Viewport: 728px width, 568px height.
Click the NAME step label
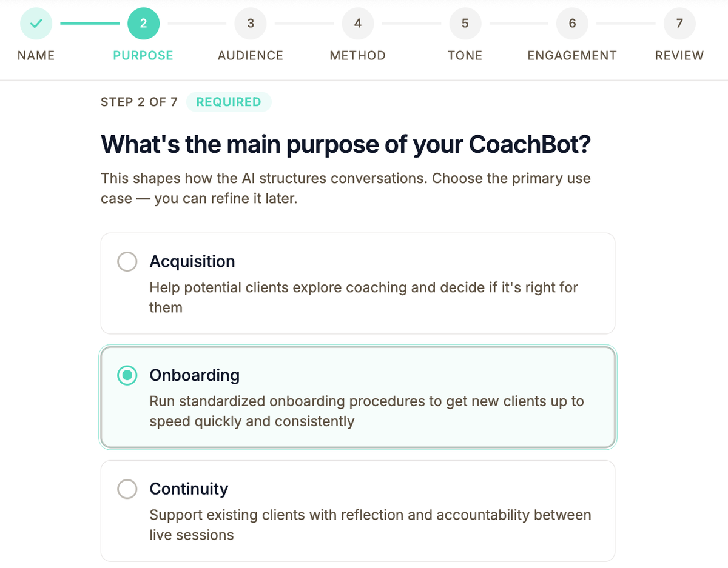pos(36,55)
